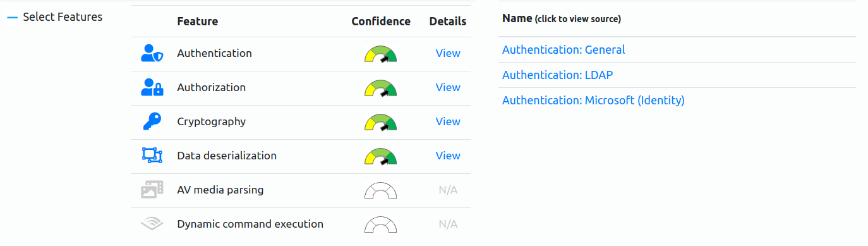The width and height of the screenshot is (868, 246).
Task: View details for Authorization
Action: (x=448, y=87)
